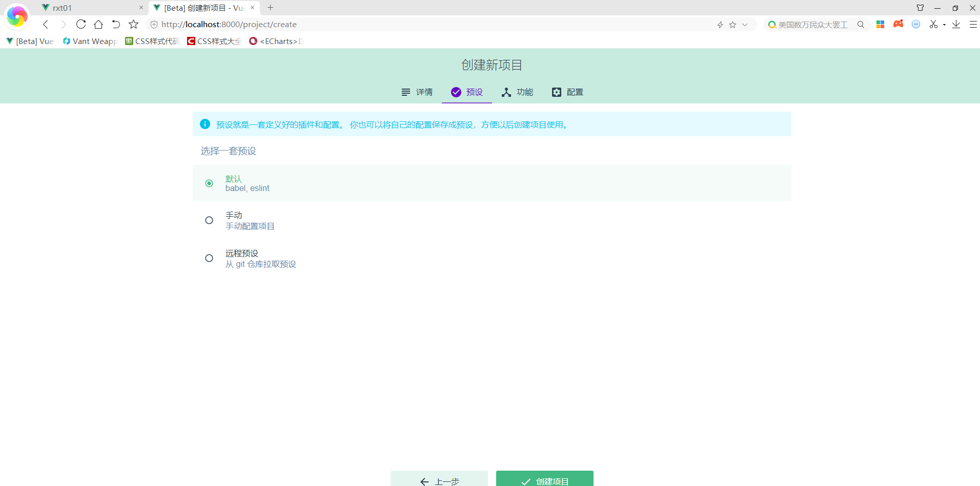Click the screenshot scissors icon
The image size is (980, 486).
tap(934, 24)
